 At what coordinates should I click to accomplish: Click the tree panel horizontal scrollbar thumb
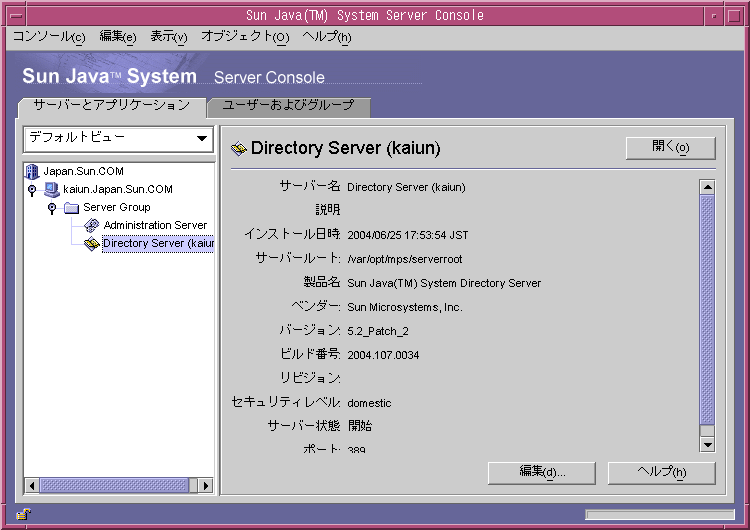coord(114,486)
